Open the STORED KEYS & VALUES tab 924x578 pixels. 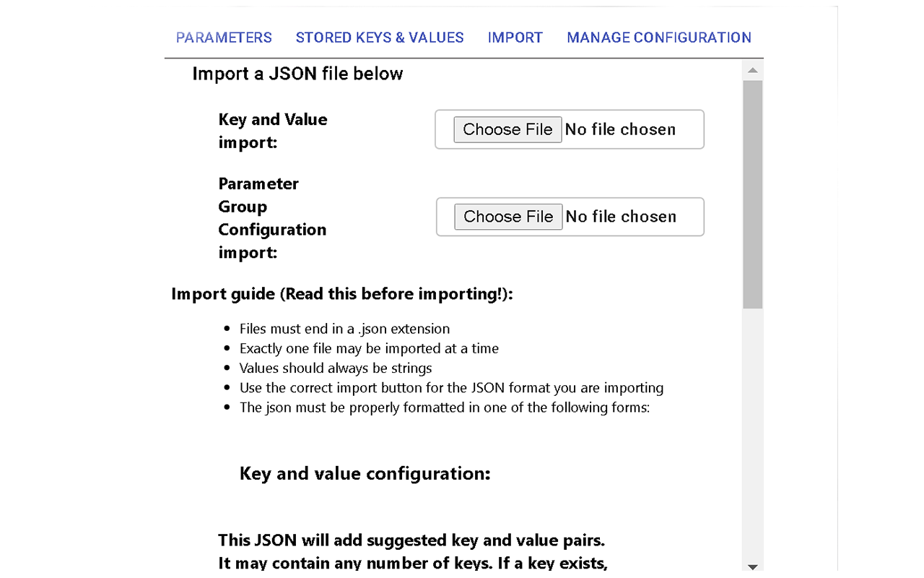tap(379, 37)
